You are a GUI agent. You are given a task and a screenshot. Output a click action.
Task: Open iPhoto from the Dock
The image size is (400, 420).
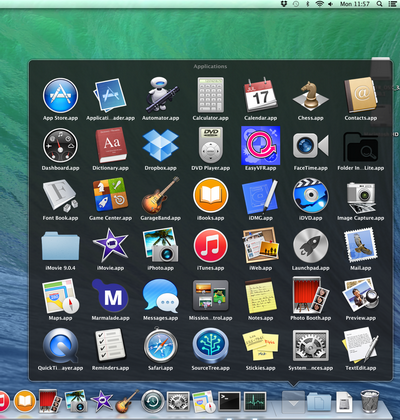pyautogui.click(x=76, y=401)
